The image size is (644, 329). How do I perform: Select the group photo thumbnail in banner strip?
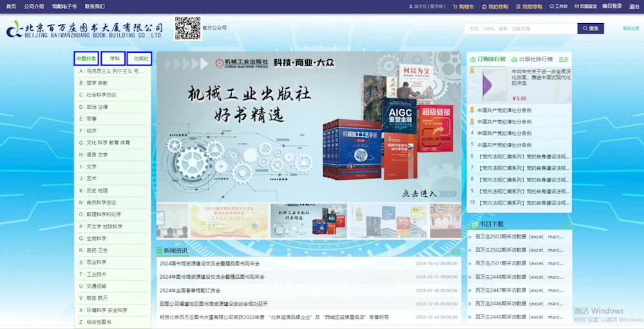446,221
